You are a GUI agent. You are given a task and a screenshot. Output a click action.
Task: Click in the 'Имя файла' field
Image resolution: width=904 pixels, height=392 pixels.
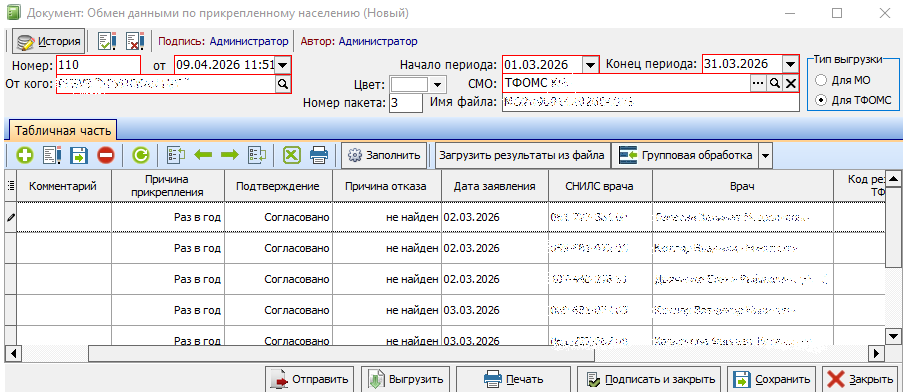point(651,103)
